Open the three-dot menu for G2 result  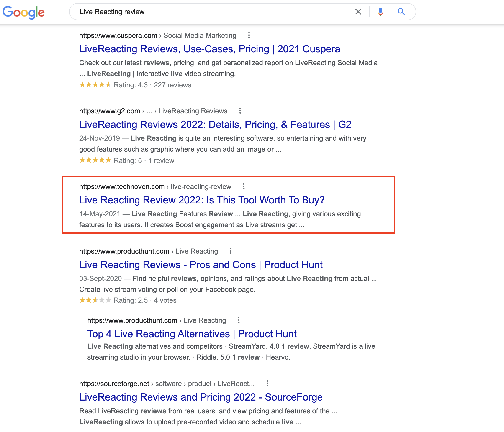point(240,111)
